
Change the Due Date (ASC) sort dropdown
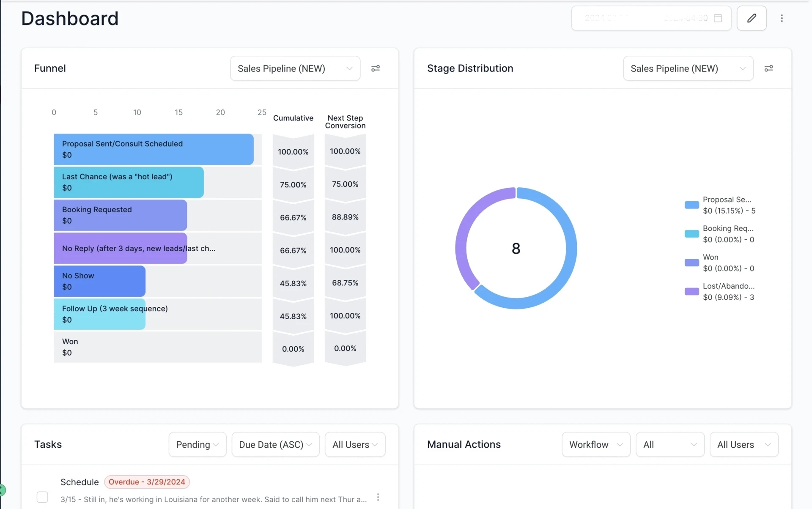point(275,444)
